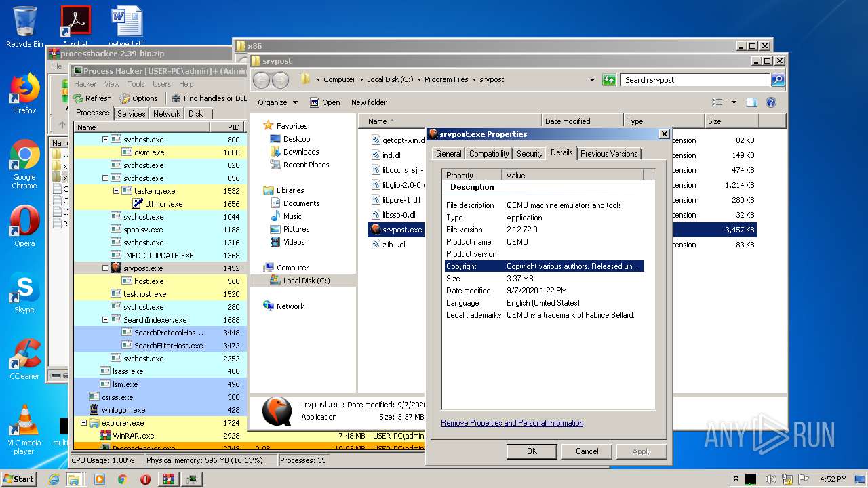This screenshot has width=868, height=488.
Task: Click New folder in Explorer toolbar
Action: (369, 102)
